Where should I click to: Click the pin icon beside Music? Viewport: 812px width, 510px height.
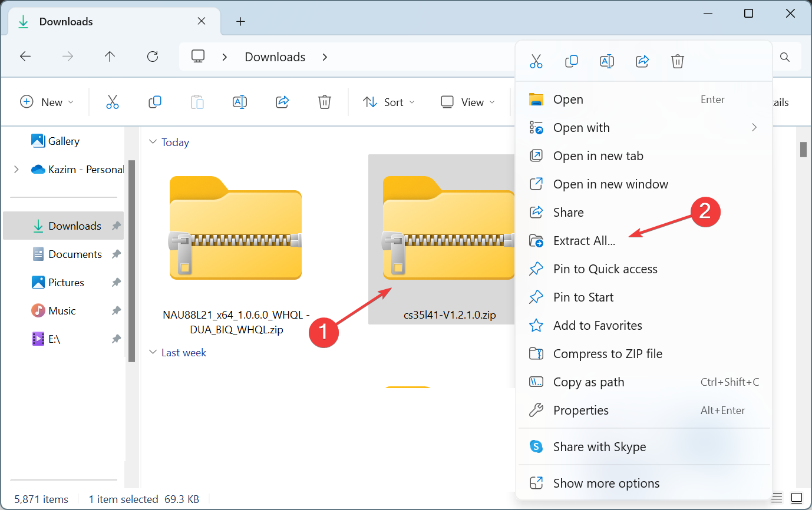coord(117,311)
